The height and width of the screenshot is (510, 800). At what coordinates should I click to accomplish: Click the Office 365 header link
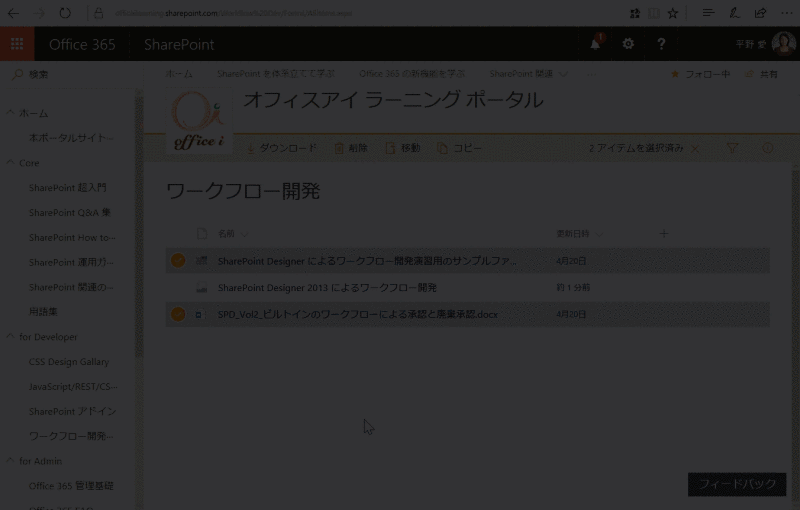click(82, 44)
